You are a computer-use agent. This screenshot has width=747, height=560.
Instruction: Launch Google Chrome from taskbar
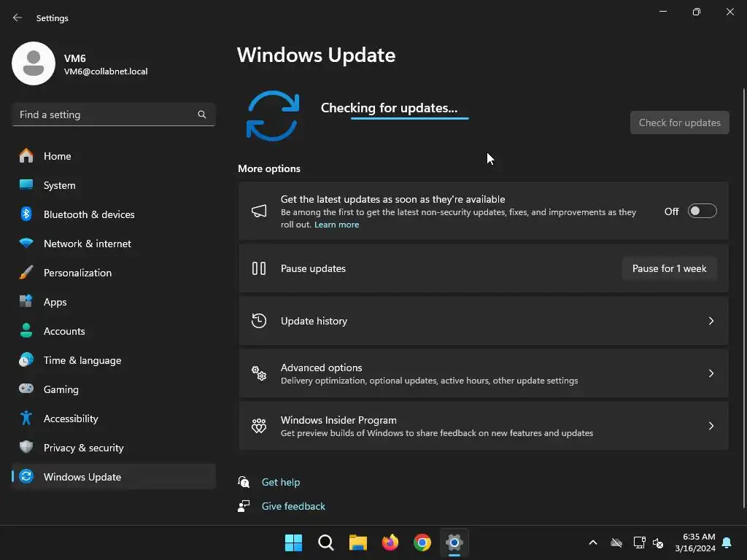[x=422, y=542]
